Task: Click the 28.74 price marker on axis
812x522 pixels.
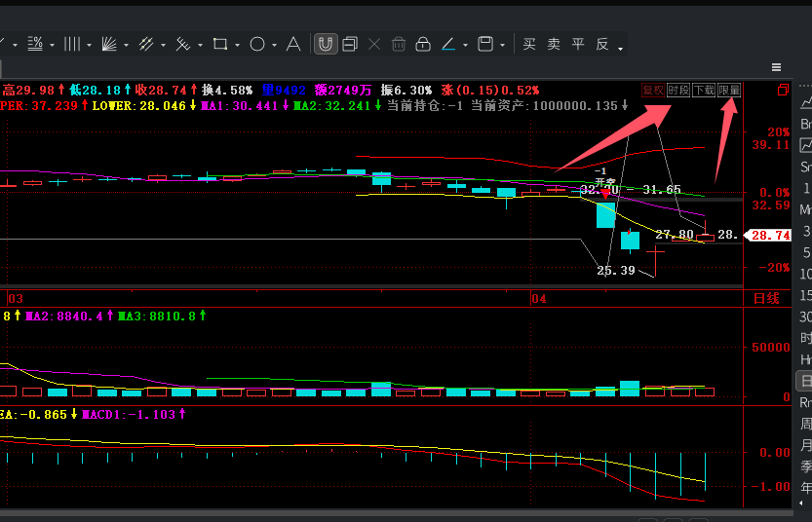Action: pos(767,236)
